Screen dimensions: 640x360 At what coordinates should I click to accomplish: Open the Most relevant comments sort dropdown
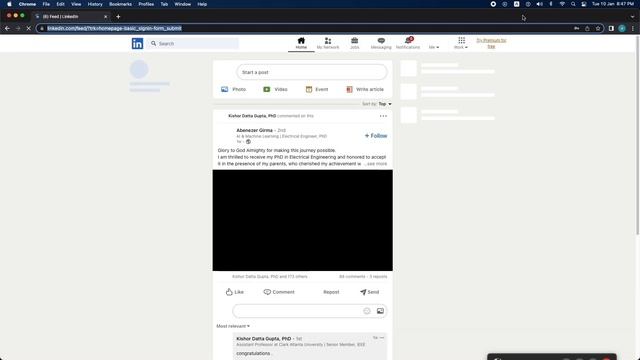click(x=233, y=326)
